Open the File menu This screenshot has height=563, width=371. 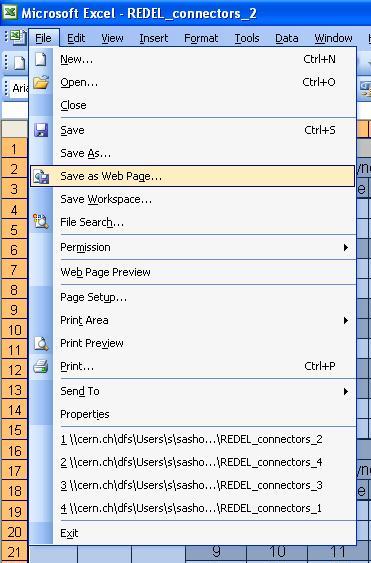43,38
